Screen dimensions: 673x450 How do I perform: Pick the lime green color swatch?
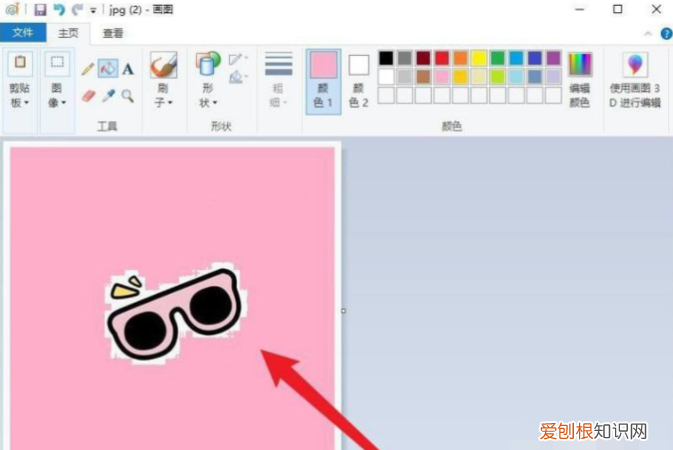click(497, 77)
